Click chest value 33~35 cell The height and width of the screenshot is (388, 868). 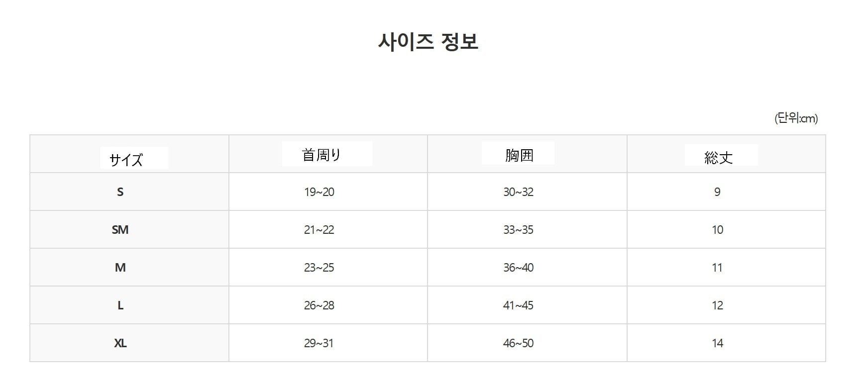[527, 230]
